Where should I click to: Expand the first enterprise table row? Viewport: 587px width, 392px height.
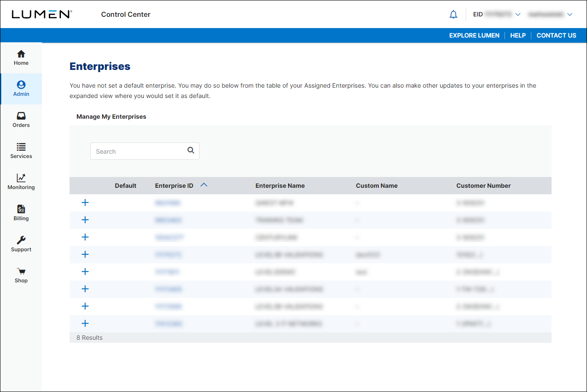point(85,202)
